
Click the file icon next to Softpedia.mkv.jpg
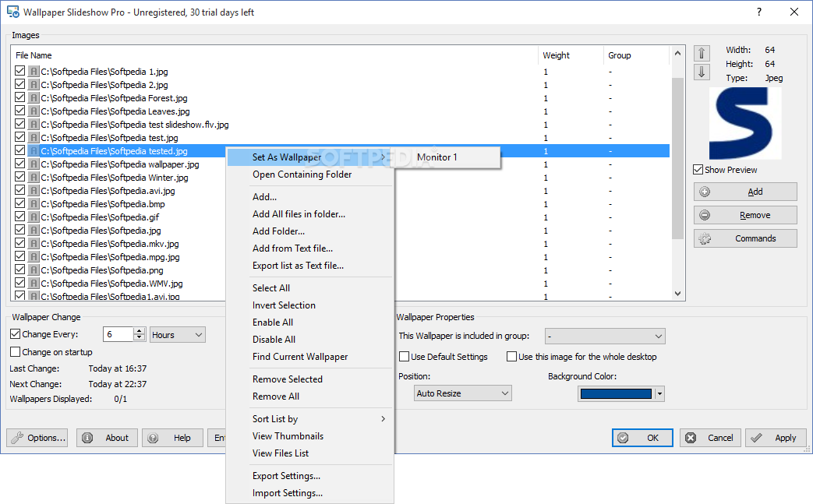(34, 244)
